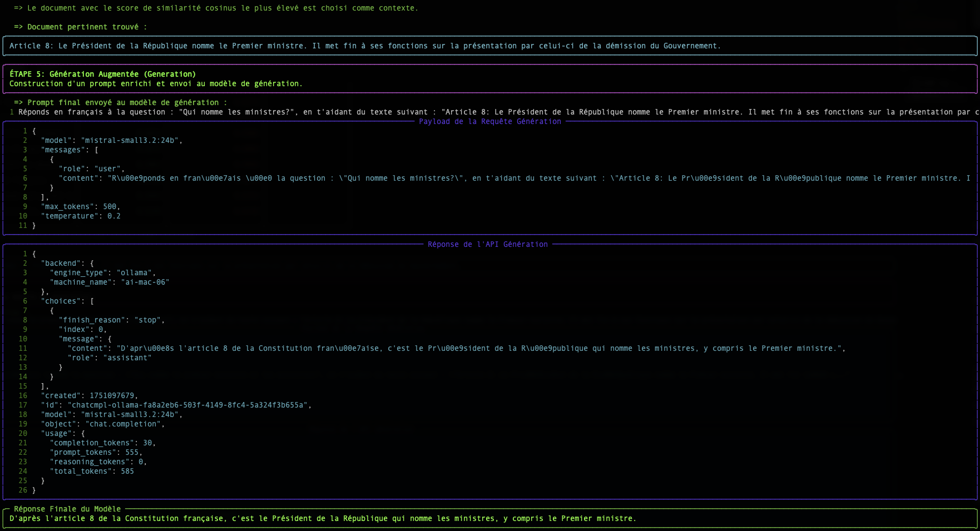This screenshot has height=531, width=980.
Task: Select the max_tokens value 500
Action: (110, 207)
